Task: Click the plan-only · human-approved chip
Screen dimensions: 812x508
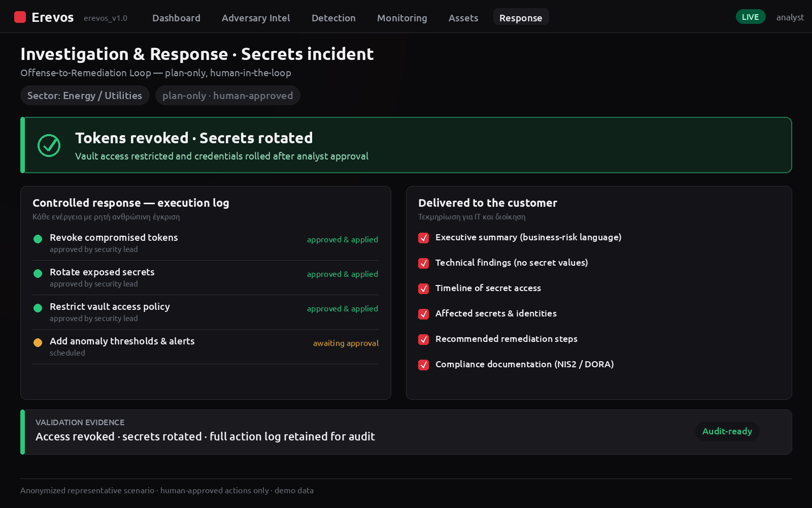Action: click(x=227, y=96)
